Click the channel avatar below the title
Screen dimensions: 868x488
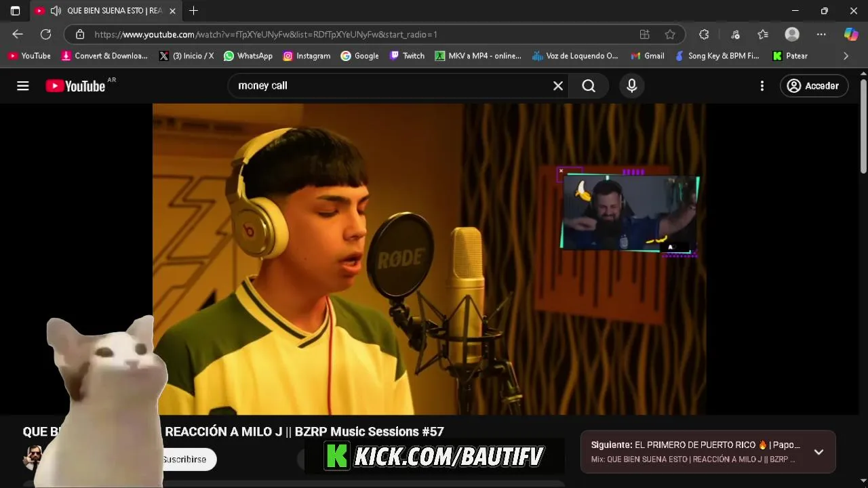click(32, 459)
